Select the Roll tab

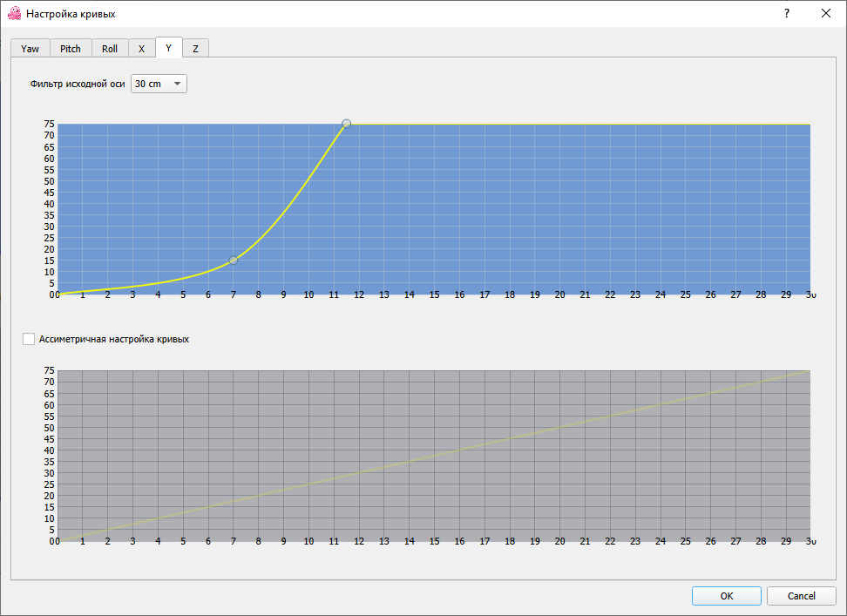pos(110,49)
